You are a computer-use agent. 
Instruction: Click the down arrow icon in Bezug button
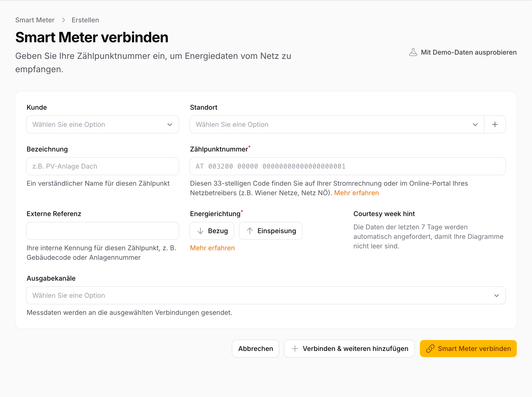click(x=200, y=231)
